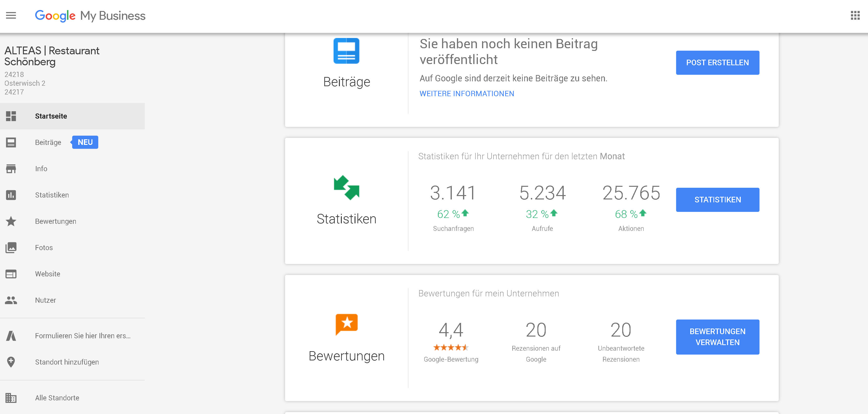Open Alle Standorte in sidebar

(x=72, y=398)
